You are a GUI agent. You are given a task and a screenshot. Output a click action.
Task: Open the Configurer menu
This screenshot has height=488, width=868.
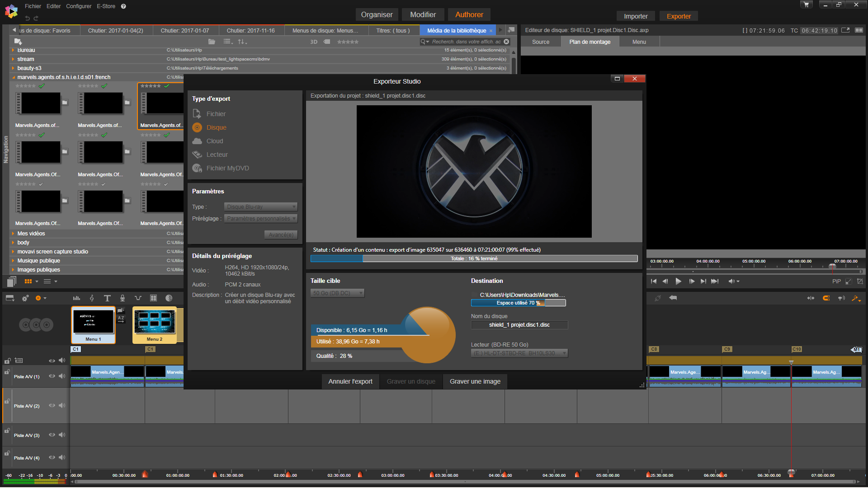point(79,6)
